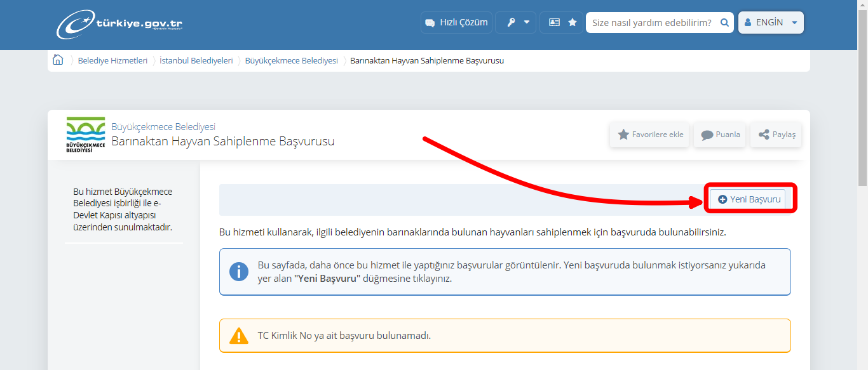
Task: Select Belediye Hizmetleri in the breadcrumb
Action: pyautogui.click(x=113, y=60)
